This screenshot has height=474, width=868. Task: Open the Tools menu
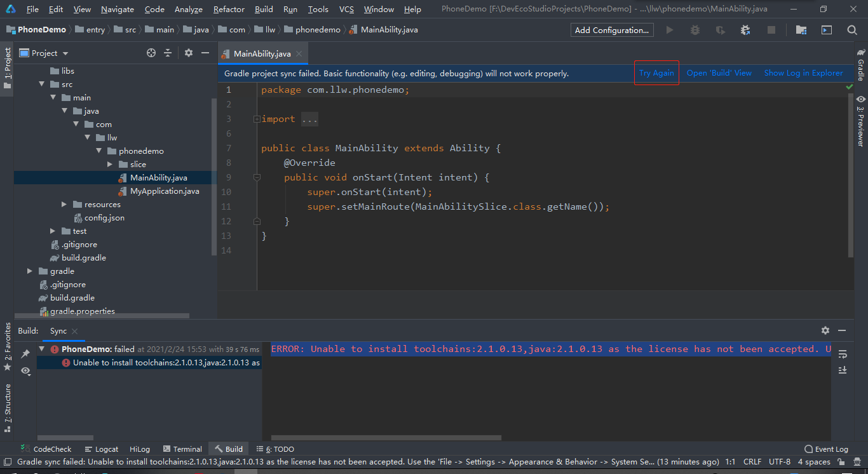tap(318, 9)
